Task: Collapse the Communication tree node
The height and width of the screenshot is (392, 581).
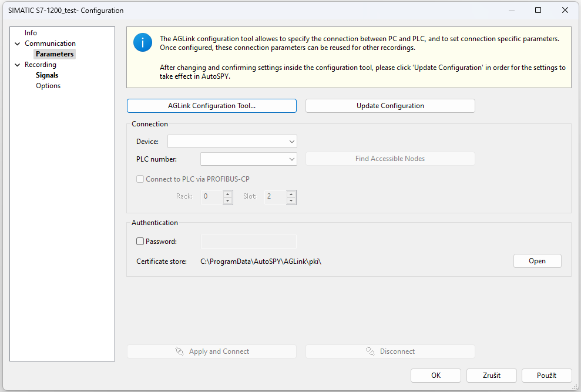Action: pos(18,43)
